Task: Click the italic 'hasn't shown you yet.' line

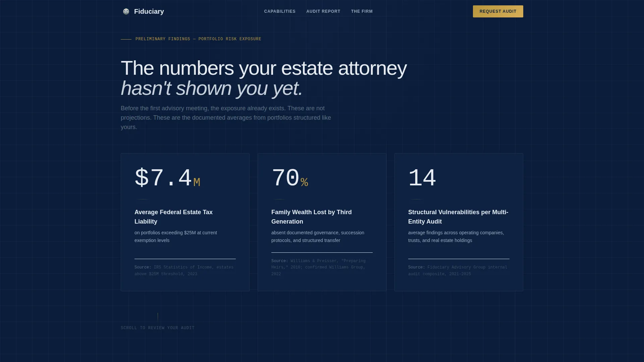Action: click(x=212, y=88)
